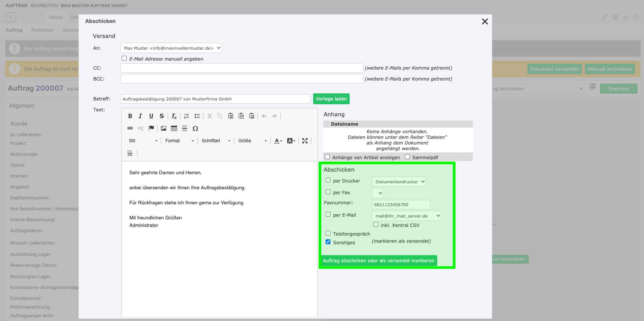
Task: Insert special character with Omega icon
Action: coord(195,128)
